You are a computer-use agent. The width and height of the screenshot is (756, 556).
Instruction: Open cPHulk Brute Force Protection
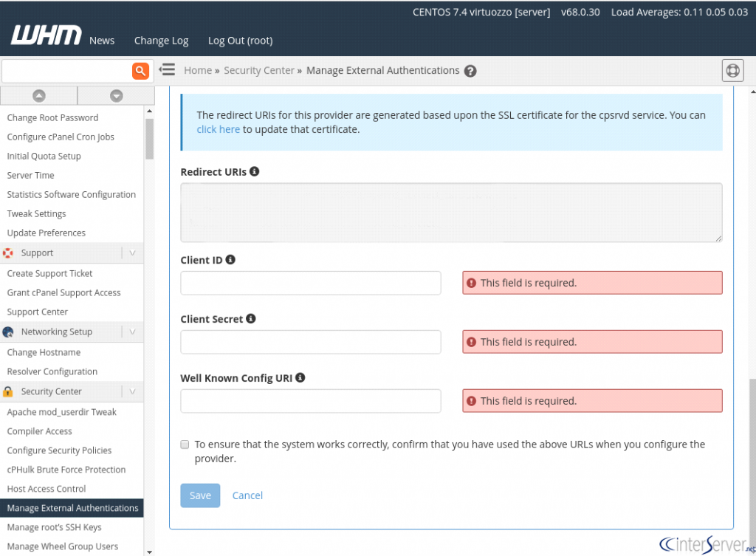66,470
